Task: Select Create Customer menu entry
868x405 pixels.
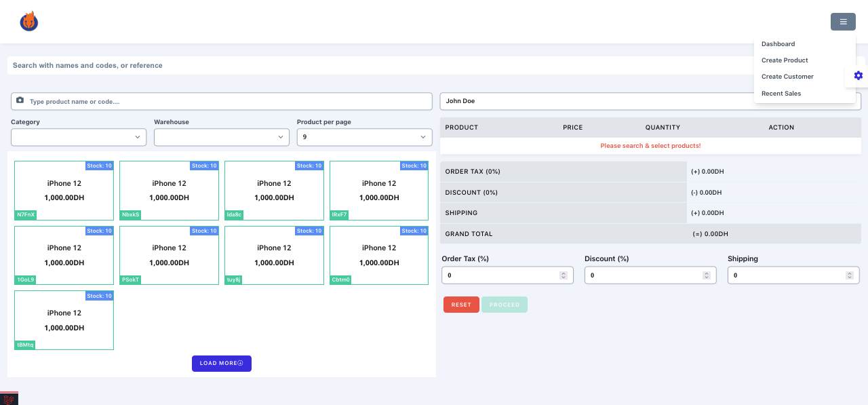Action: (x=787, y=77)
